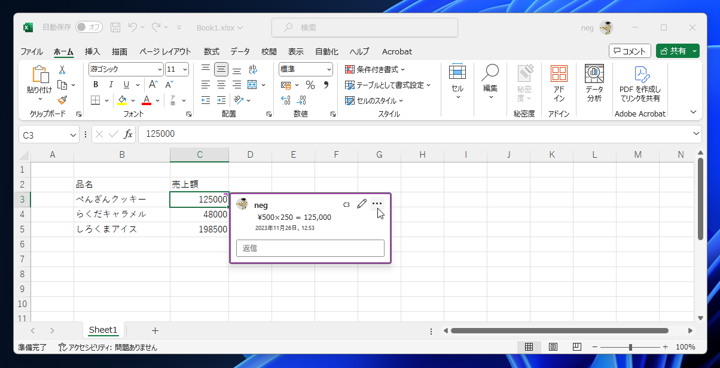720x368 pixels.
Task: Click the Format Painter brush icon
Action: coord(62,100)
